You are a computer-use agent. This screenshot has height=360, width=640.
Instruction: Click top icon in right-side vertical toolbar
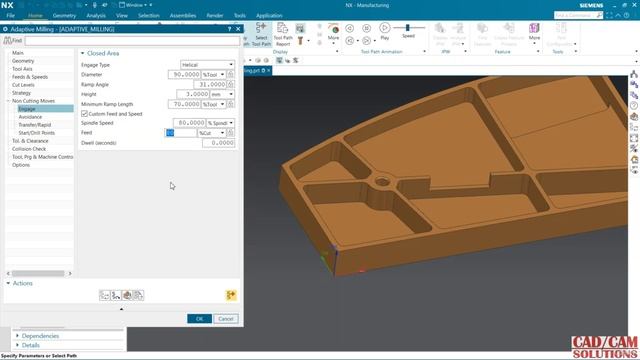[634, 74]
